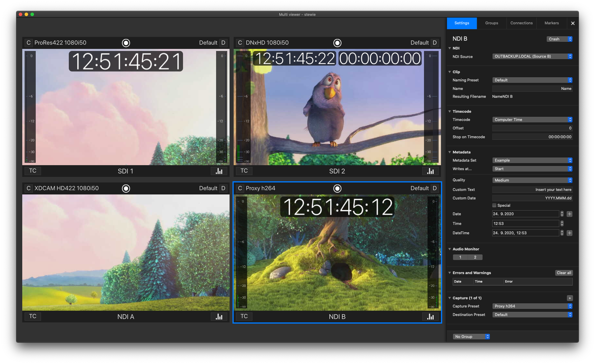The image size is (595, 364).
Task: Add a new capture preset
Action: coord(570,298)
